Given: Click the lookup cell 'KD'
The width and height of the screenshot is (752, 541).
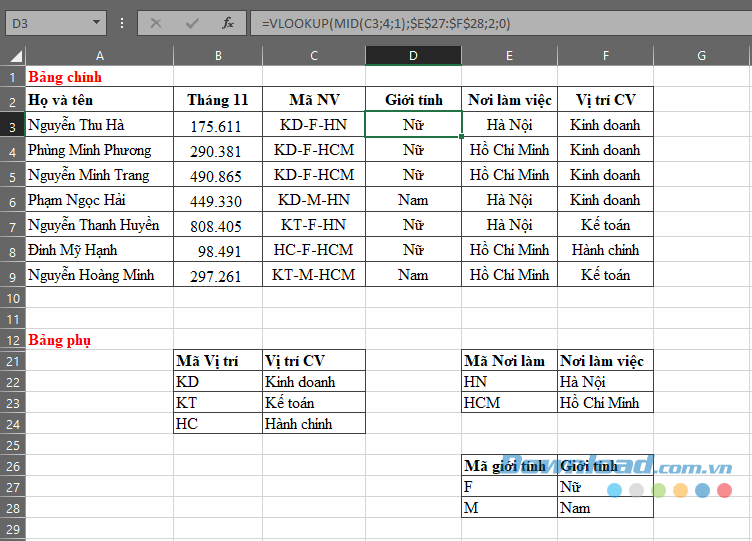Looking at the screenshot, I should click(218, 382).
